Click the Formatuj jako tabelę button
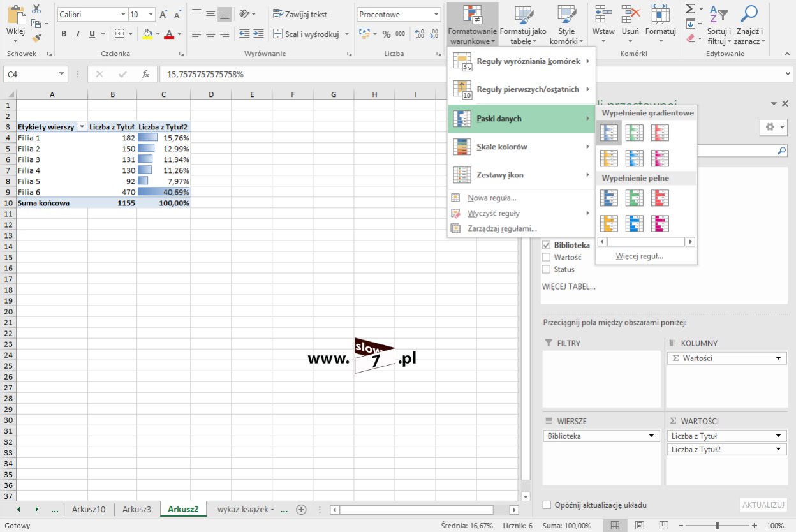 pyautogui.click(x=523, y=26)
